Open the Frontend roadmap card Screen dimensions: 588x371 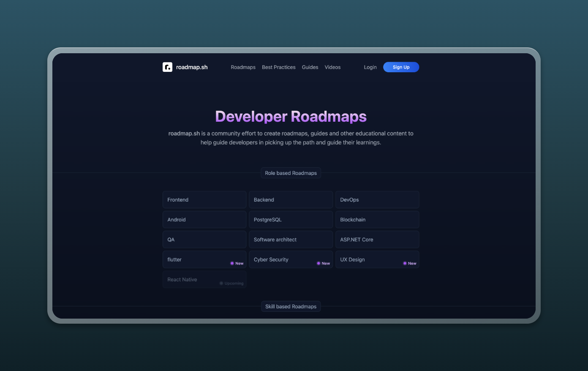click(204, 200)
